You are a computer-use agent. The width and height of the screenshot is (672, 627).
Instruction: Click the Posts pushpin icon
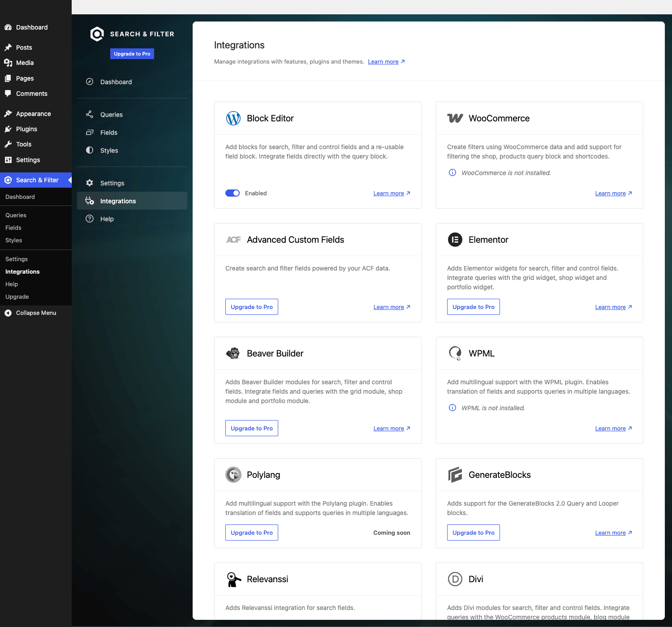pos(8,47)
